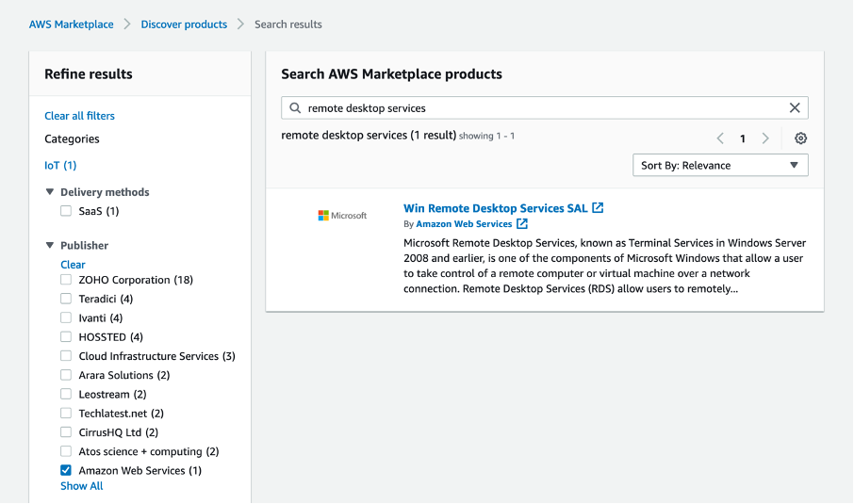The image size is (854, 504).
Task: Collapse the Publisher filter section
Action: pyautogui.click(x=50, y=245)
